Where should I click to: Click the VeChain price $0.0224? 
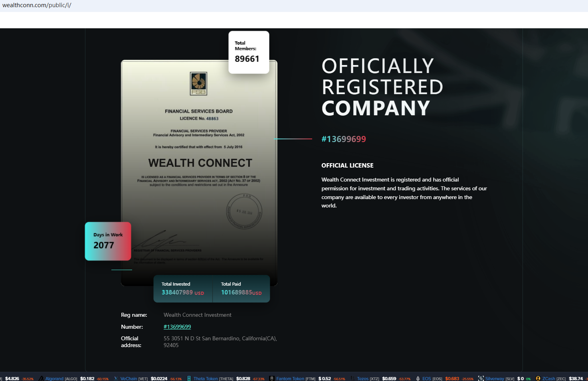tap(159, 379)
